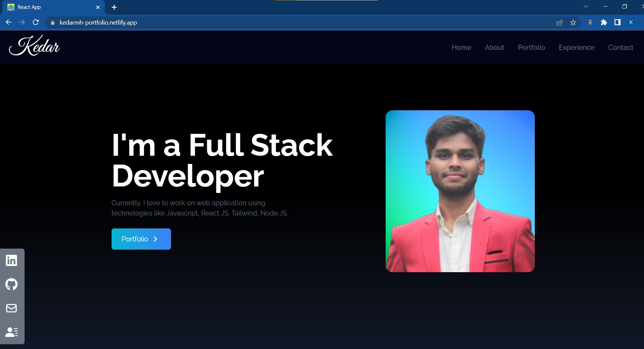
Task: Click the extension icon next to the star
Action: point(590,23)
